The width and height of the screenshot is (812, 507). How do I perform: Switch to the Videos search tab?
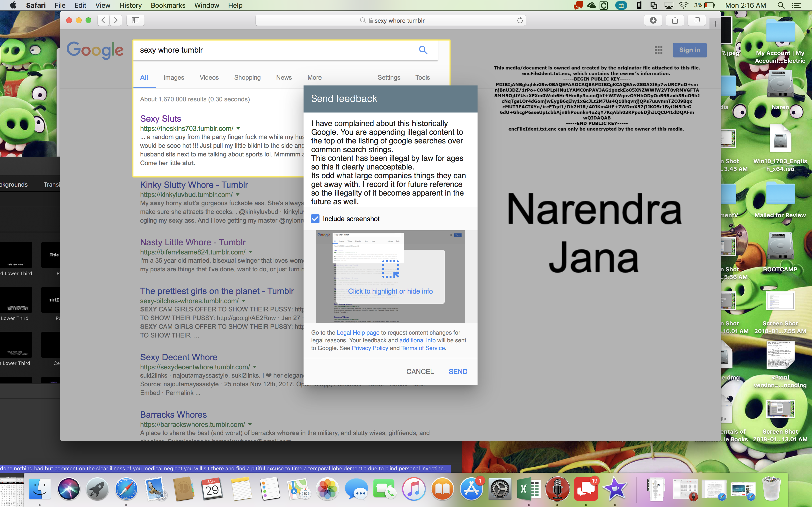[x=209, y=77]
